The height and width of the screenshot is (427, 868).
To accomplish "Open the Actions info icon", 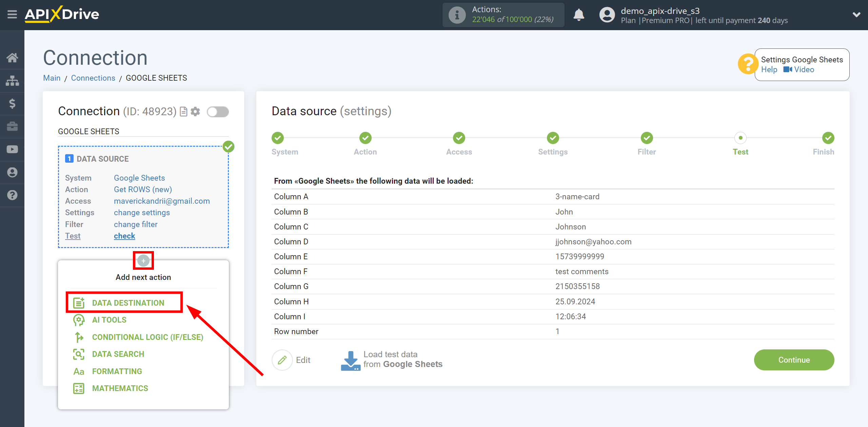I will coord(457,15).
